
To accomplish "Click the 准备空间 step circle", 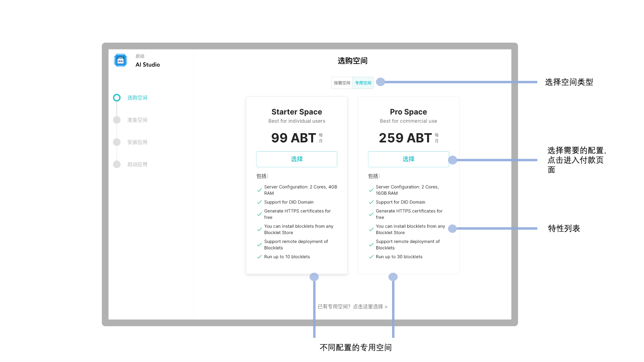I will (117, 120).
